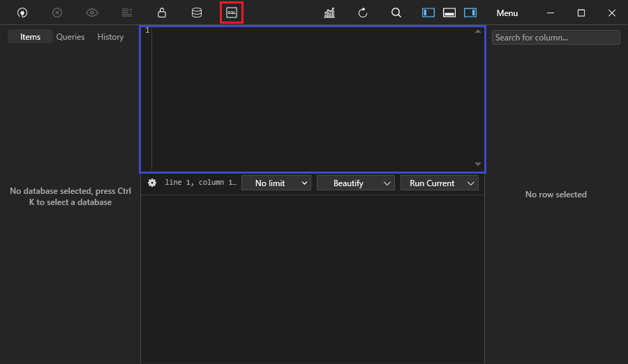Switch to the History tab

point(110,36)
